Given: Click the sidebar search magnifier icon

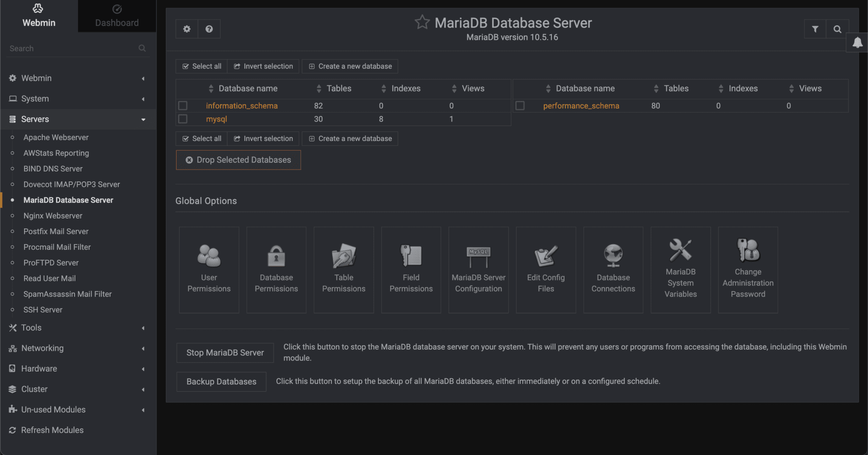Looking at the screenshot, I should 142,48.
